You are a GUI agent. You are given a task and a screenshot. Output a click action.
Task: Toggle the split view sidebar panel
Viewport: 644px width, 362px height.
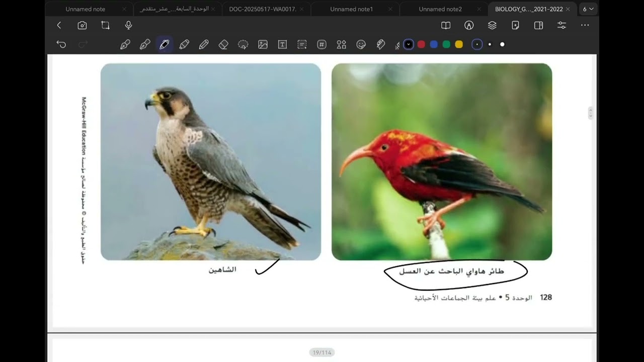pos(538,25)
